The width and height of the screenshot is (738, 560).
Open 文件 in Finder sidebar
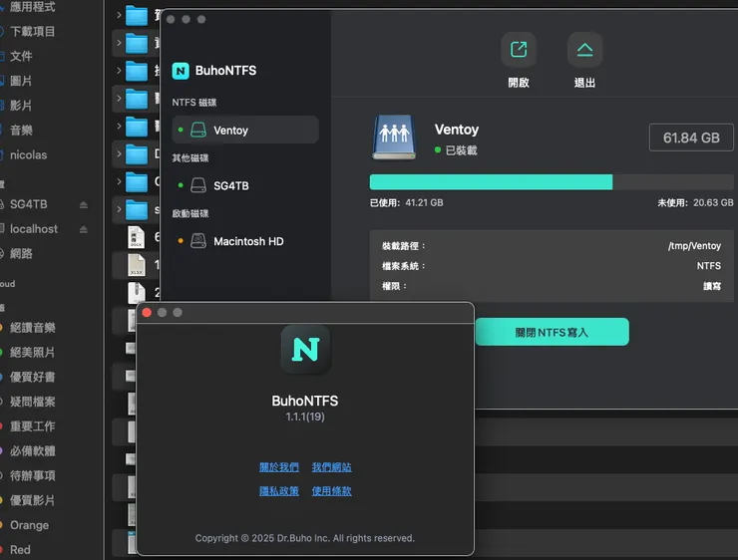pyautogui.click(x=21, y=56)
